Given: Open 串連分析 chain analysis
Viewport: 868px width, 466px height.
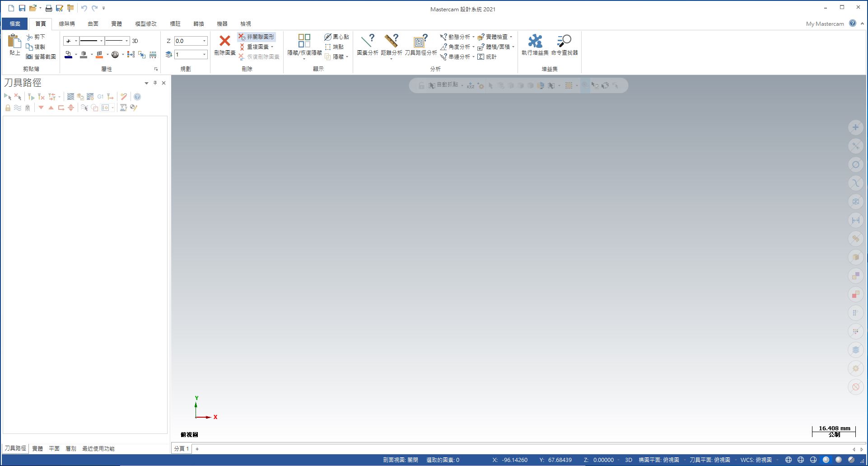Looking at the screenshot, I should pyautogui.click(x=455, y=56).
